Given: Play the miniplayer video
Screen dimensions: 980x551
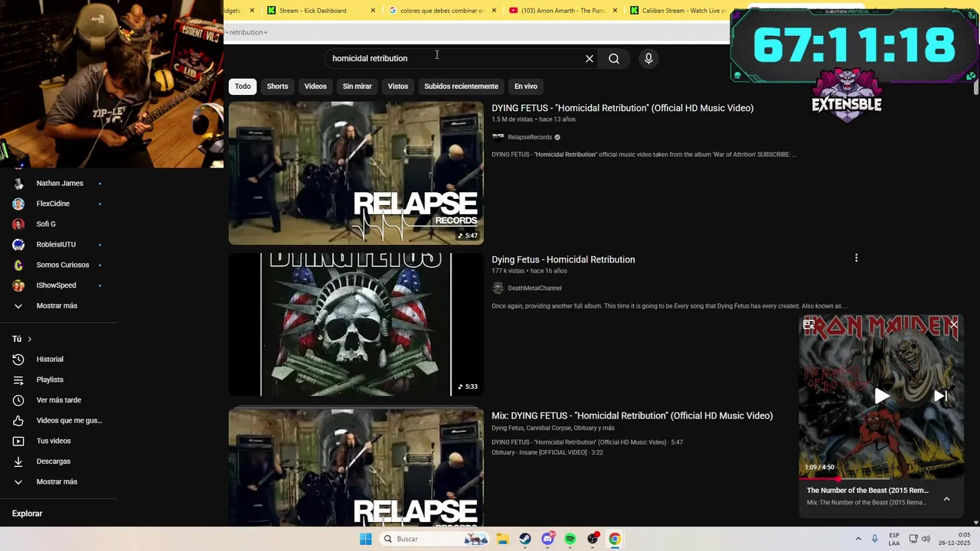Looking at the screenshot, I should coord(881,396).
